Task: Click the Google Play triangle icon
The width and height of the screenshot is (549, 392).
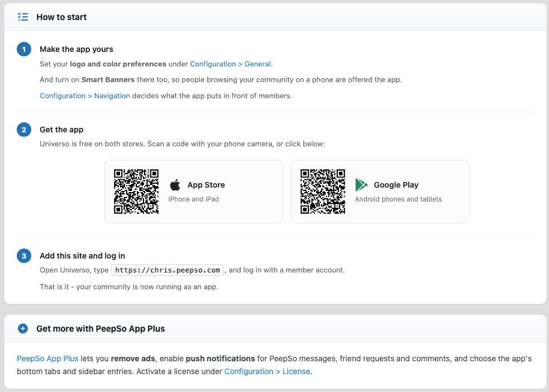Action: [361, 185]
